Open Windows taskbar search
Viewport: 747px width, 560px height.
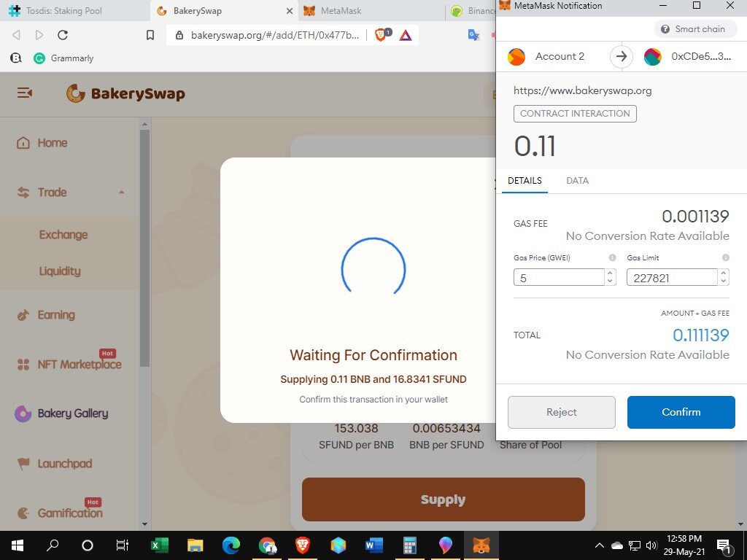coord(53,545)
